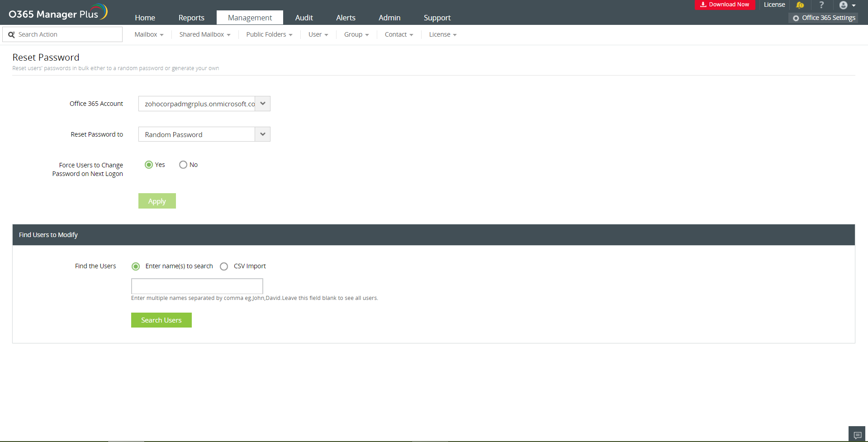868x442 pixels.
Task: Open Office 365 Settings
Action: pos(824,18)
